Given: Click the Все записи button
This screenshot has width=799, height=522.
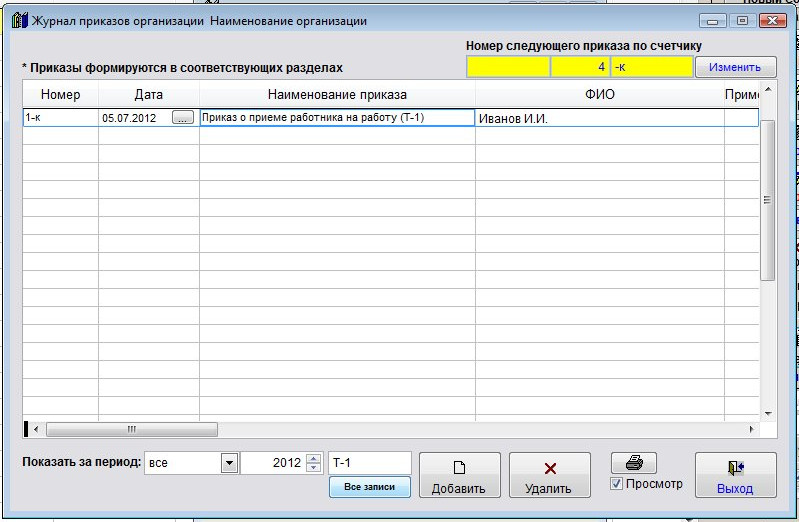Looking at the screenshot, I should coord(369,487).
